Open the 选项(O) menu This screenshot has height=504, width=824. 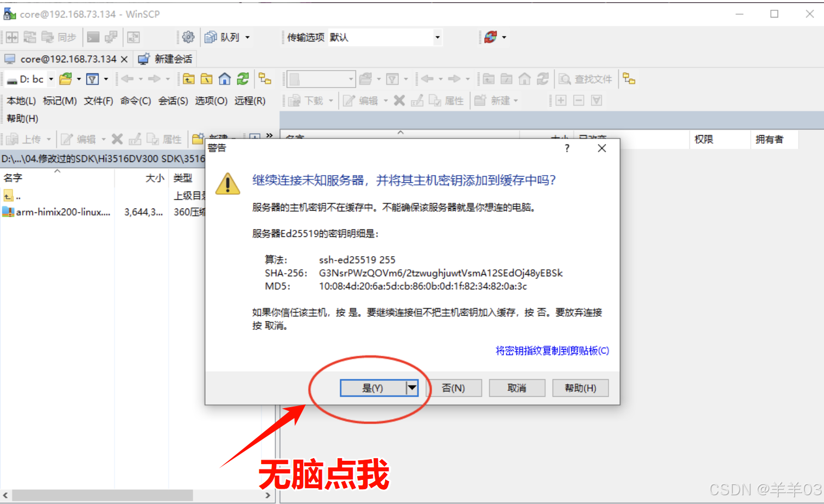point(211,101)
